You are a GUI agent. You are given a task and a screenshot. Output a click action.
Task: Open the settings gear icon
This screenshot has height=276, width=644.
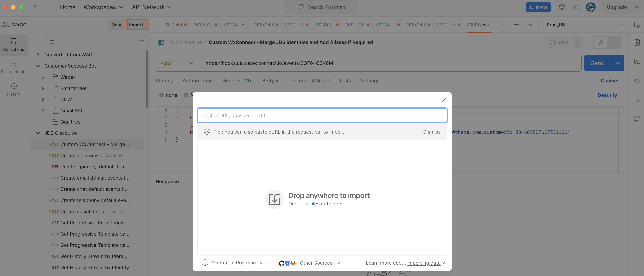562,7
